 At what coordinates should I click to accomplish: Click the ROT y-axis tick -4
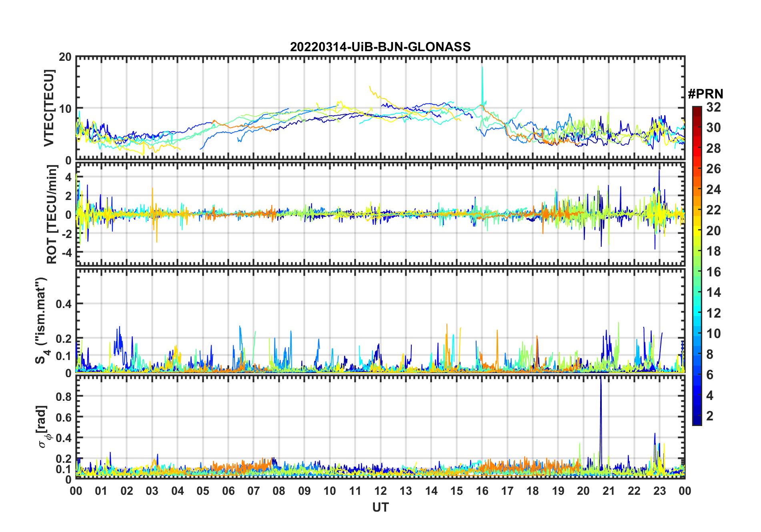click(x=66, y=253)
